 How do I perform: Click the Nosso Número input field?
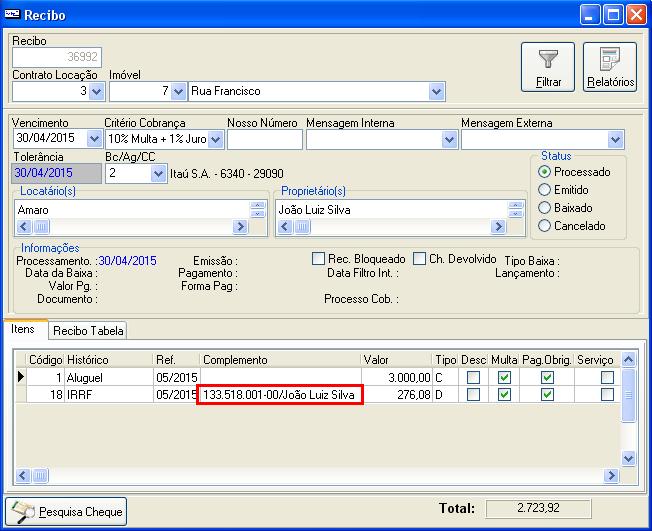pyautogui.click(x=264, y=140)
